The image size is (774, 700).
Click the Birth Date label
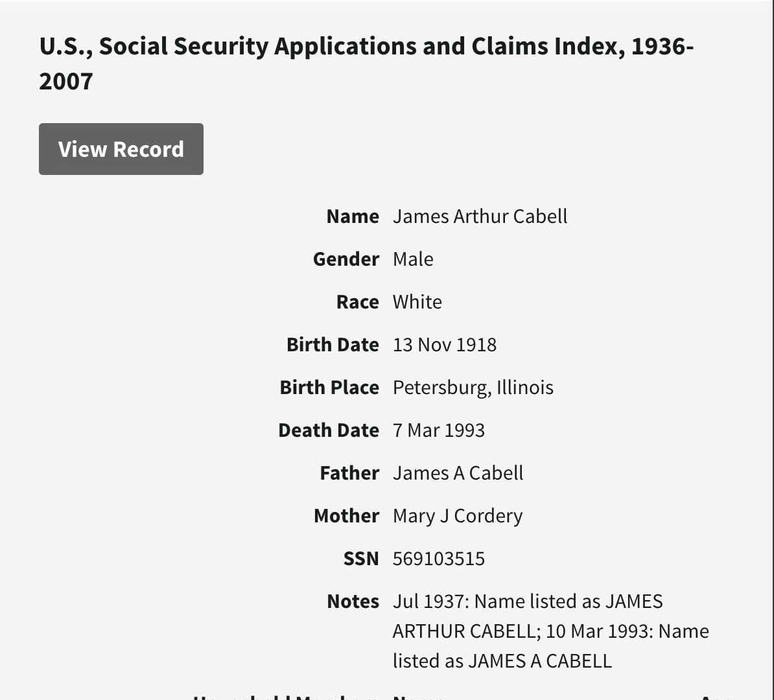(x=333, y=345)
